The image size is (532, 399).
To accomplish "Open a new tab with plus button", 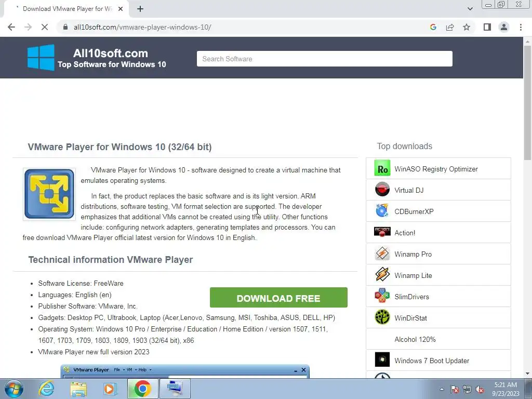I will tap(140, 9).
